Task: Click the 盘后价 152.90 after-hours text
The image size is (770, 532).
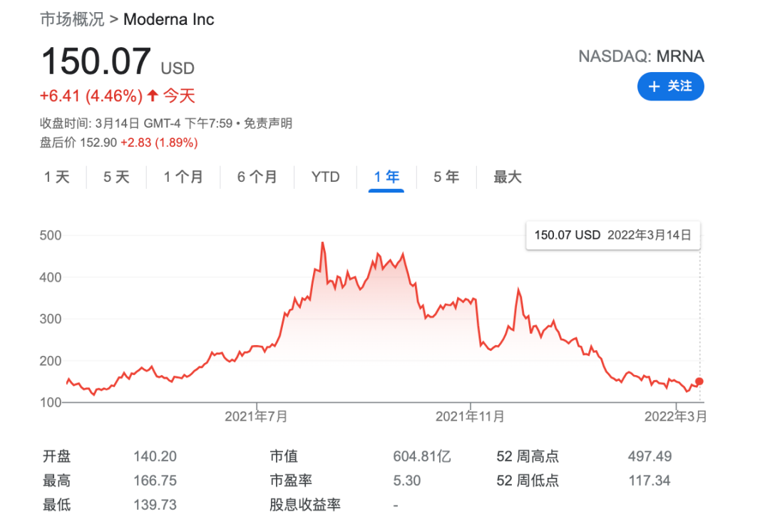Action: [x=78, y=143]
